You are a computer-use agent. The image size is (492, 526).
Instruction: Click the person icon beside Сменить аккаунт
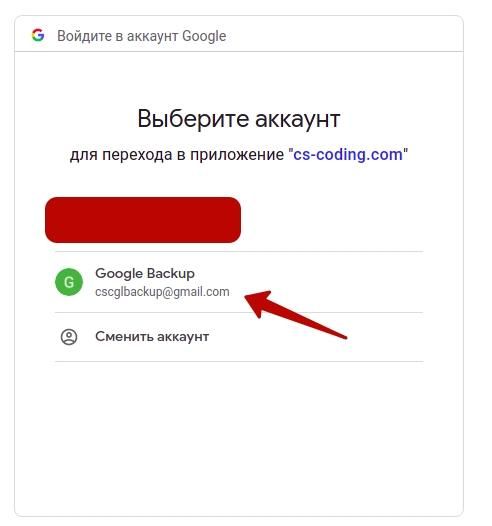point(69,337)
